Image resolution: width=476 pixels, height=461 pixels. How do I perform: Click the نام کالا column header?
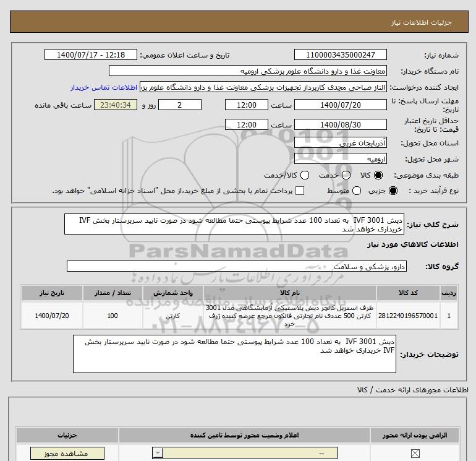coord(290,293)
